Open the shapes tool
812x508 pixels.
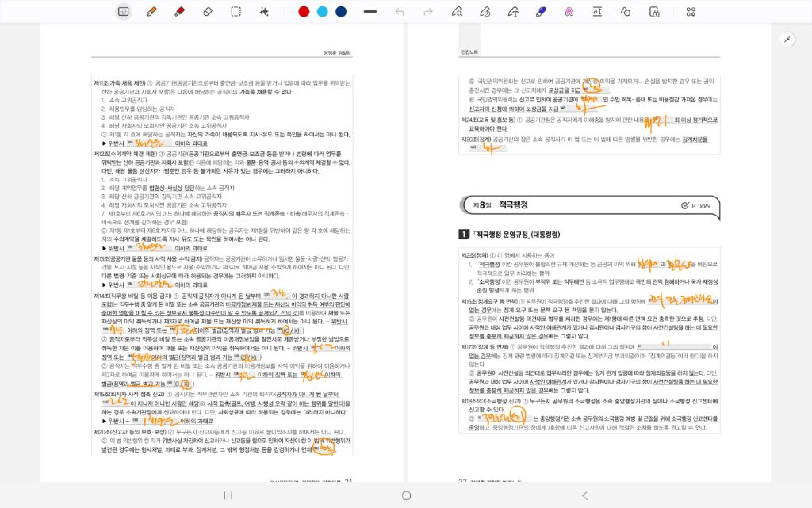pos(626,12)
